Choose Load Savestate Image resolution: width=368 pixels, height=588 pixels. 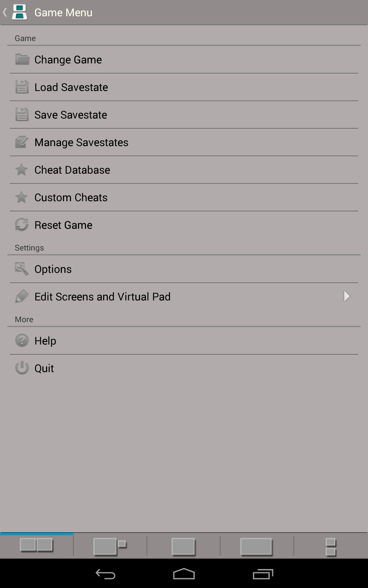71,87
